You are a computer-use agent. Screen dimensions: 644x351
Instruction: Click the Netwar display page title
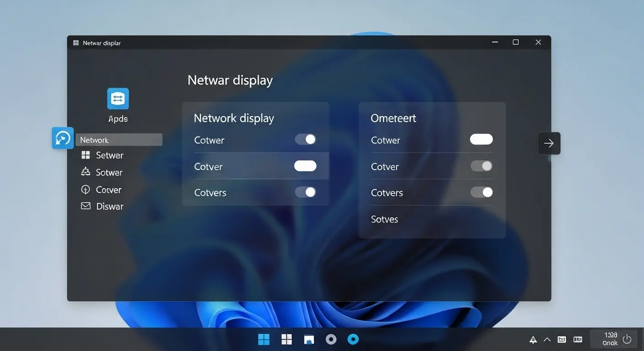pyautogui.click(x=230, y=80)
